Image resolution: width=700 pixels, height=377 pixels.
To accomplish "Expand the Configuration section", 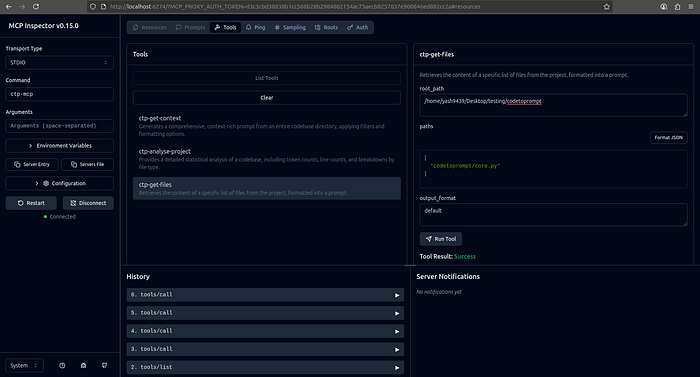I will 59,183.
